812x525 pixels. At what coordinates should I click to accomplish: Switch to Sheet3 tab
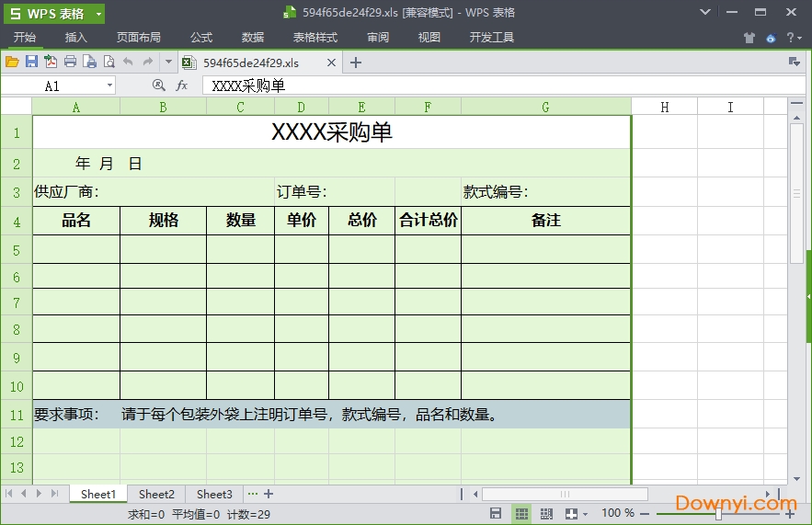coord(214,494)
